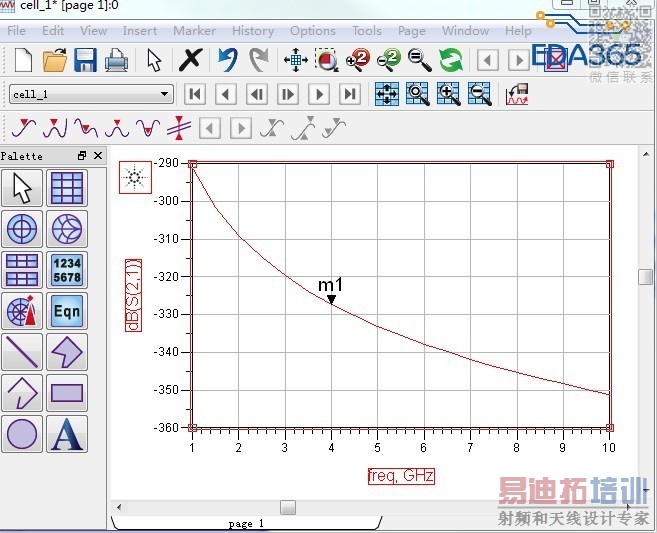The image size is (657, 533).
Task: Select the circle drawing tool
Action: coord(22,434)
